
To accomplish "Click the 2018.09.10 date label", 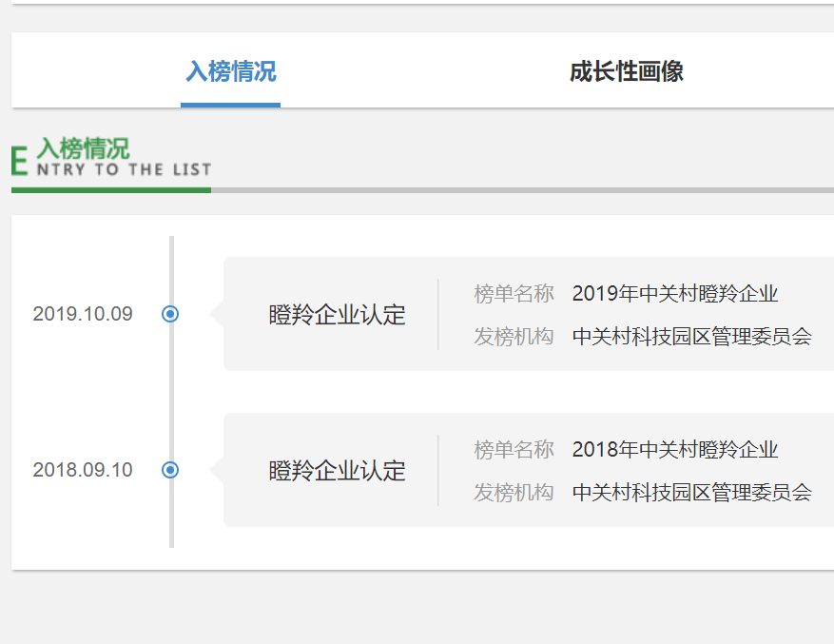I will (x=83, y=469).
